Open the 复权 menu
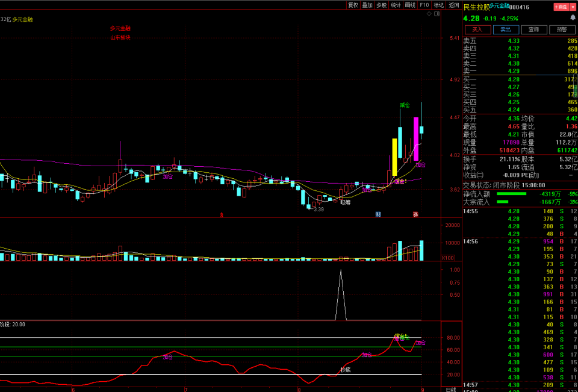The width and height of the screenshot is (578, 392). [353, 5]
